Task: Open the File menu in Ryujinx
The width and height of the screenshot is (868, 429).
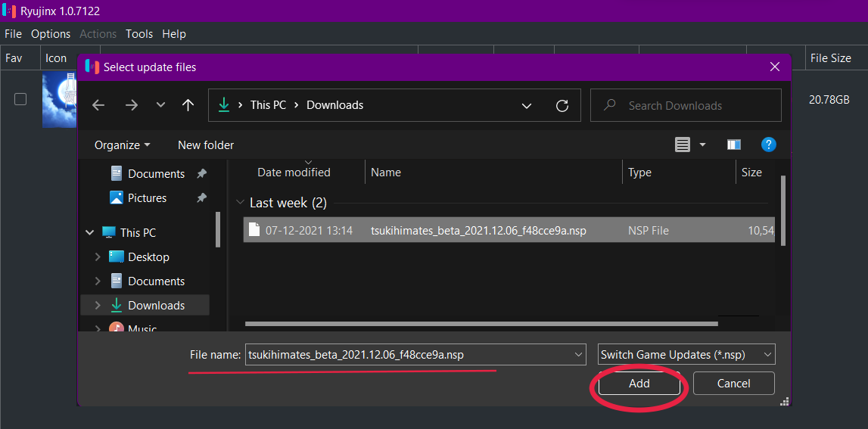Action: [x=13, y=34]
